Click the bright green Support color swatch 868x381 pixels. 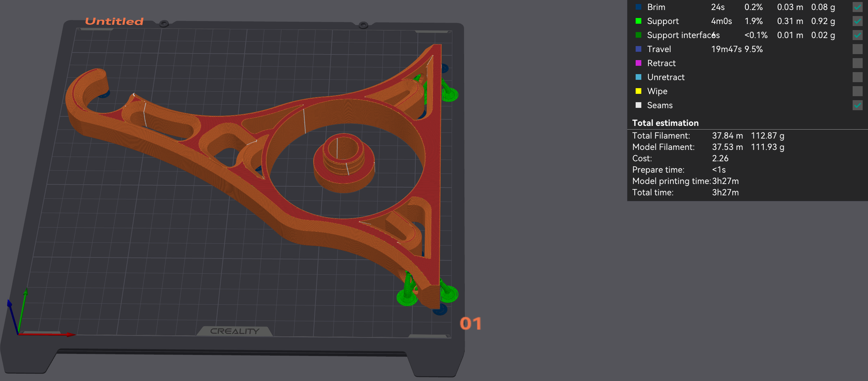(x=638, y=21)
